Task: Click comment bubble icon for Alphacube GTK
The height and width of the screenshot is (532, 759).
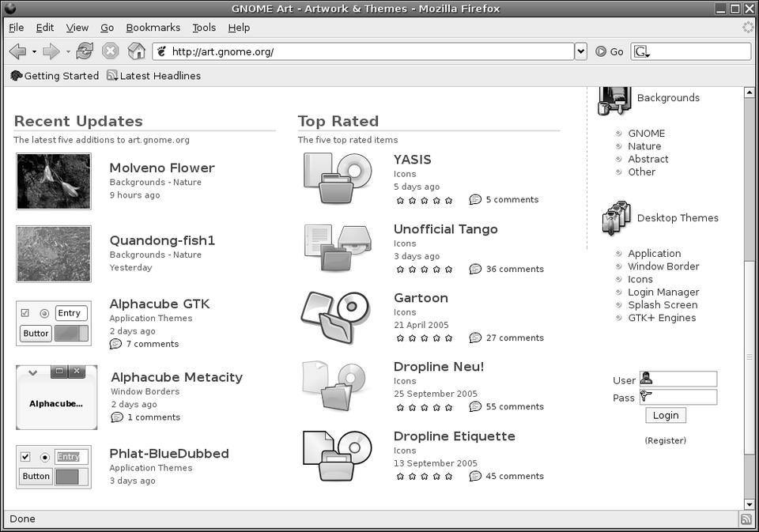Action: 115,344
